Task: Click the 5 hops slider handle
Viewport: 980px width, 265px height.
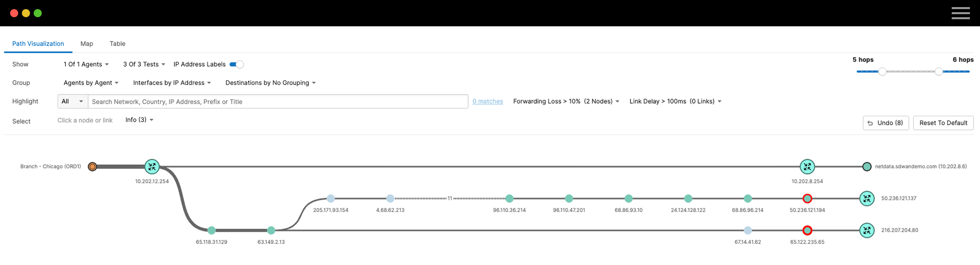Action: pos(882,72)
